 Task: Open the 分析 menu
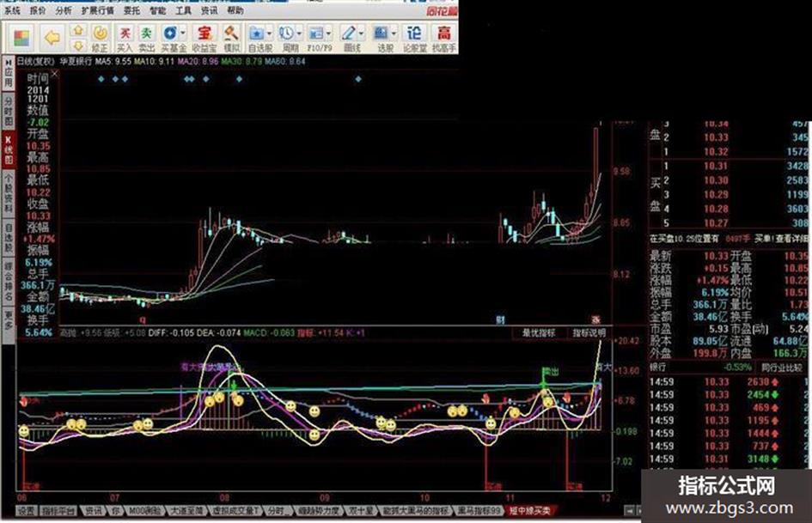[64, 10]
